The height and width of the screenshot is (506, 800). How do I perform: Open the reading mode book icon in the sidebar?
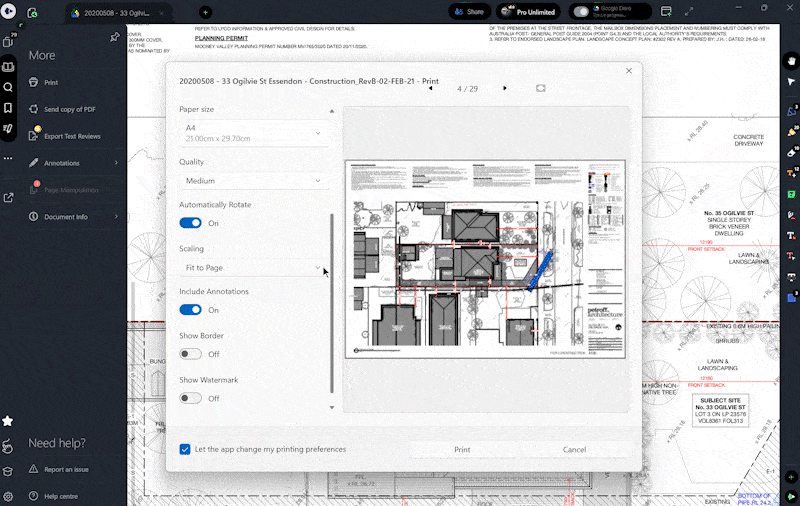click(8, 67)
